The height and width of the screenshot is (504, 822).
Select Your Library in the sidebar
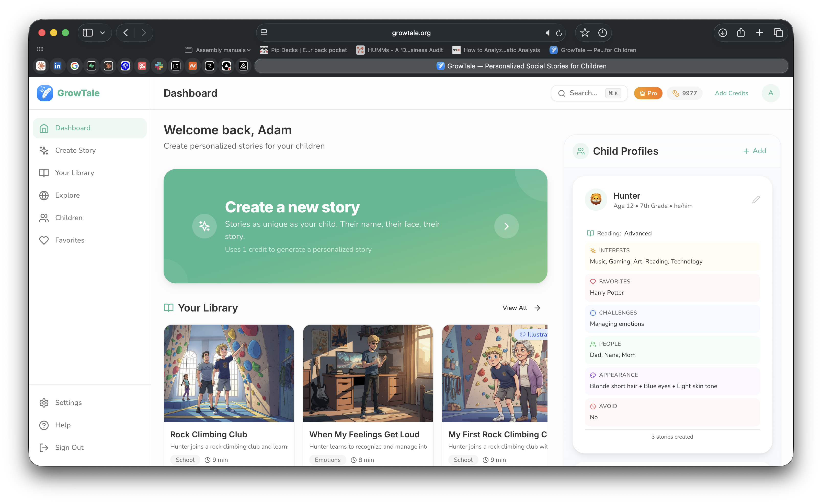coord(74,173)
